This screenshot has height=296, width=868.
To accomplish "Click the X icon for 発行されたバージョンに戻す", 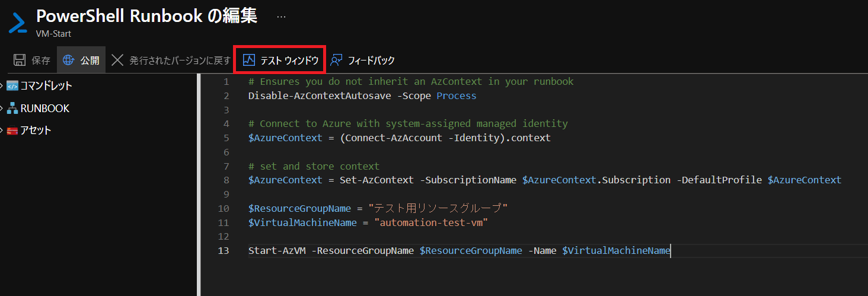I will pos(117,60).
